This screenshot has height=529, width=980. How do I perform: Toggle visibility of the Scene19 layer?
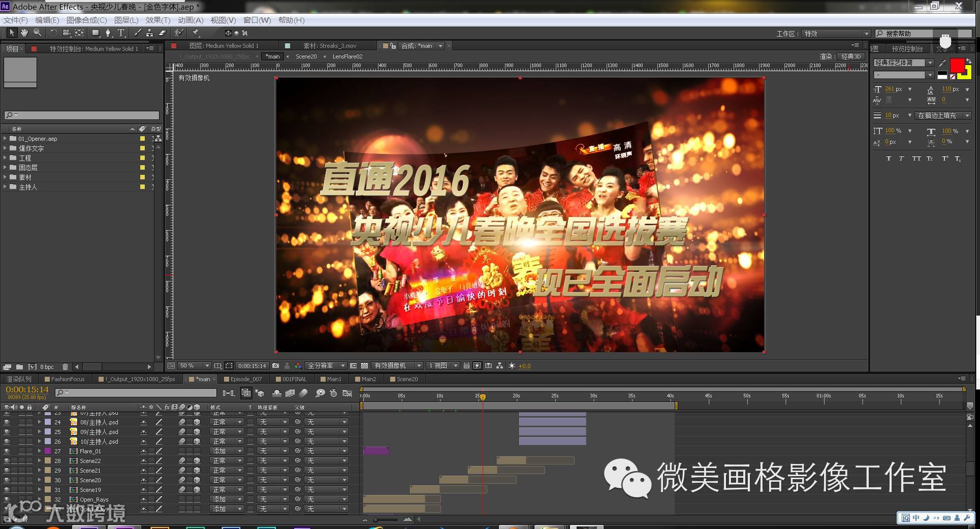pos(7,490)
